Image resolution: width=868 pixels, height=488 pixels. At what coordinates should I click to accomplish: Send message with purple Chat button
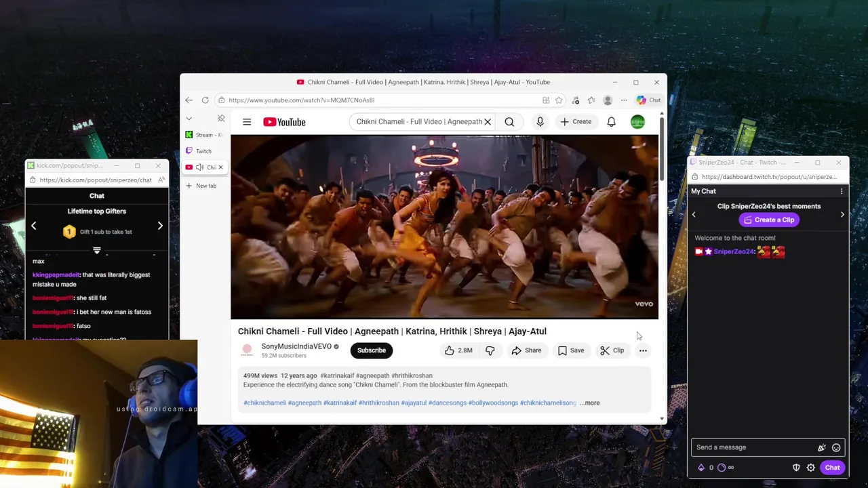(832, 468)
